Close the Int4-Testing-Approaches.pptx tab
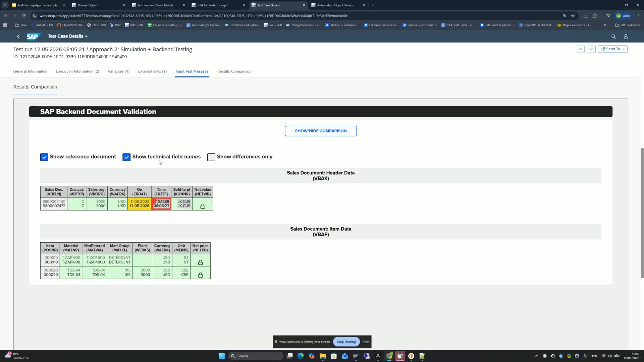The image size is (644, 362). point(64,5)
